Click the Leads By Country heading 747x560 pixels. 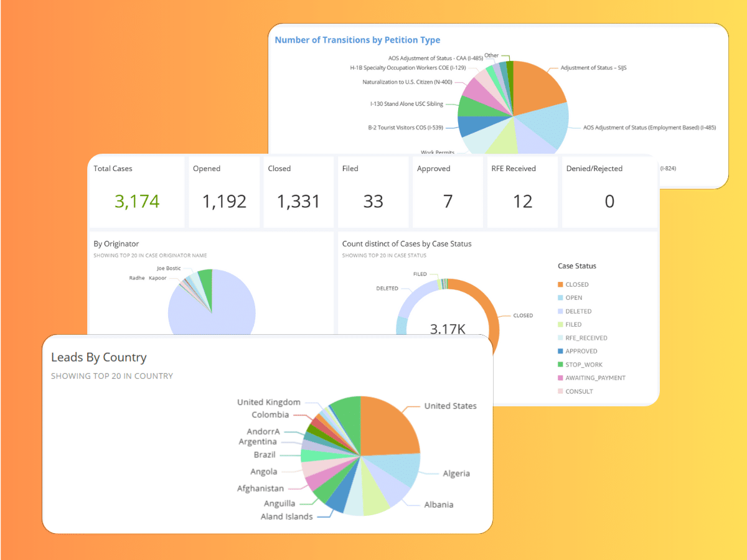pos(98,357)
